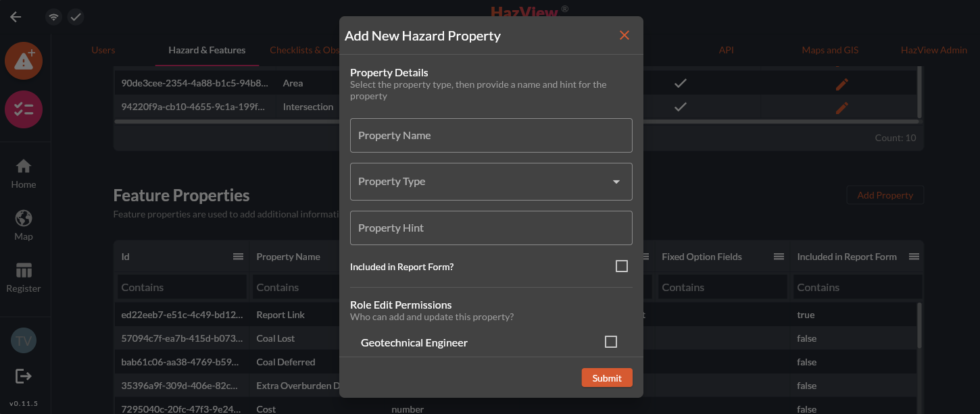Open Included in Report Form column menu
980x414 pixels.
coord(914,257)
